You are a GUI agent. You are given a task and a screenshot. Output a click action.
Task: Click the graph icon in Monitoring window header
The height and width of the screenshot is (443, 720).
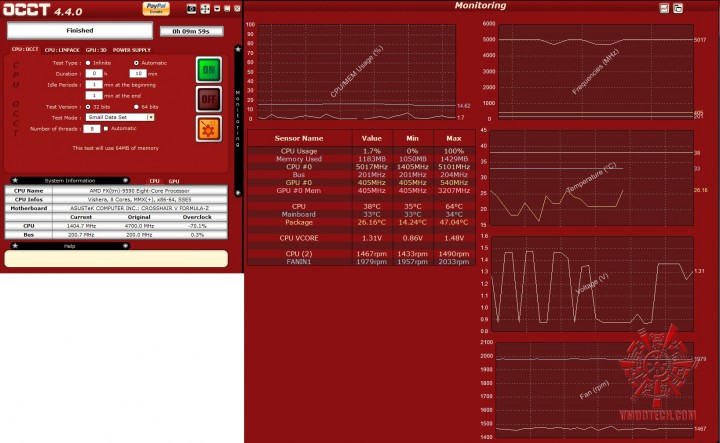(664, 8)
